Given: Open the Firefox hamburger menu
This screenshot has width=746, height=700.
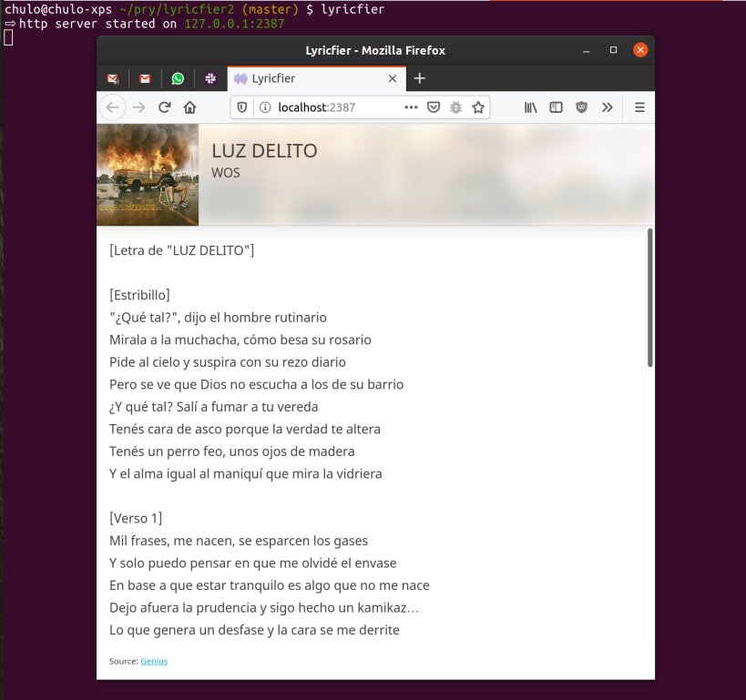Looking at the screenshot, I should click(640, 107).
